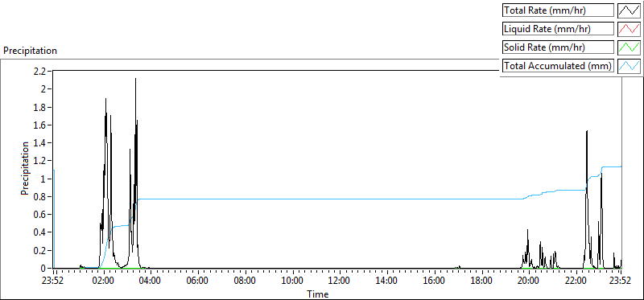Image resolution: width=644 pixels, height=300 pixels.
Task: Click the 12:00 time axis label
Action: (x=340, y=282)
